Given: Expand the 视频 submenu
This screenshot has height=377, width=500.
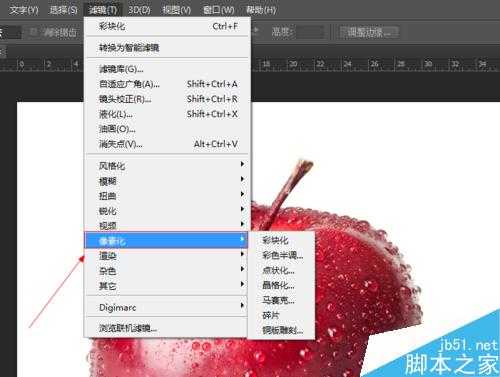Looking at the screenshot, I should click(167, 225).
